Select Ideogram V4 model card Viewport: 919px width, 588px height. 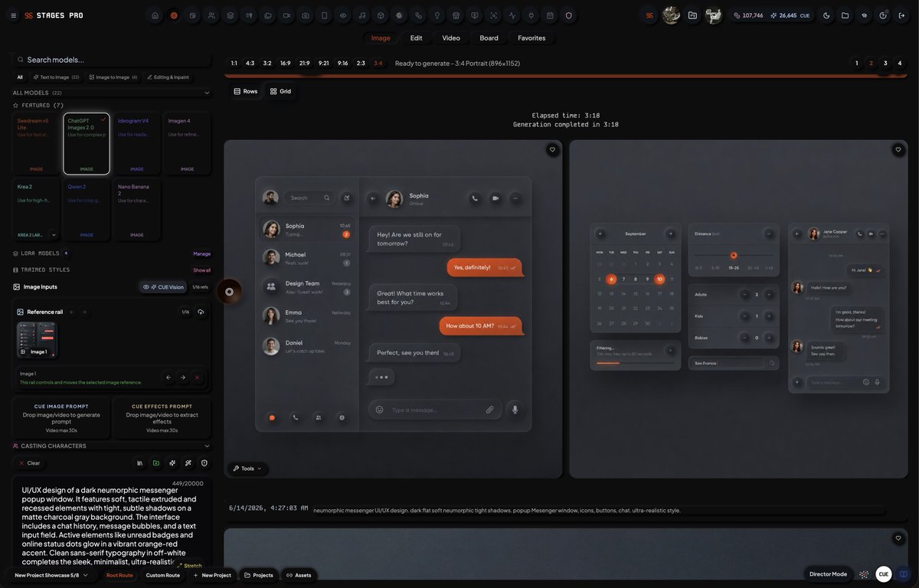[x=136, y=144]
